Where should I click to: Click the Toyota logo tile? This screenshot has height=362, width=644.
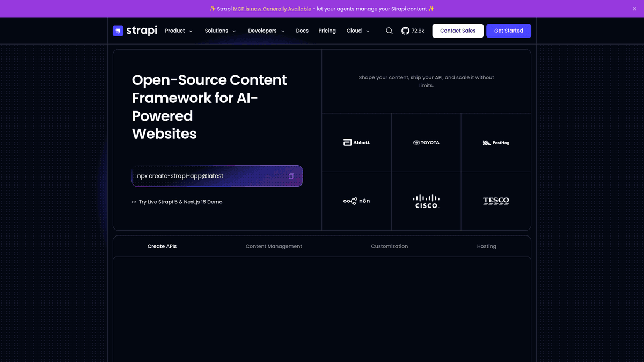tap(426, 143)
